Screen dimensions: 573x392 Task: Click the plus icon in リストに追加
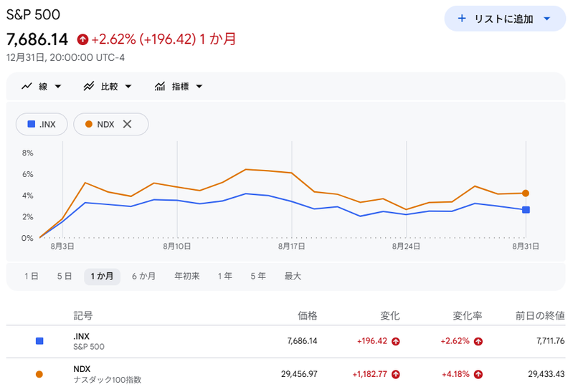[x=462, y=18]
